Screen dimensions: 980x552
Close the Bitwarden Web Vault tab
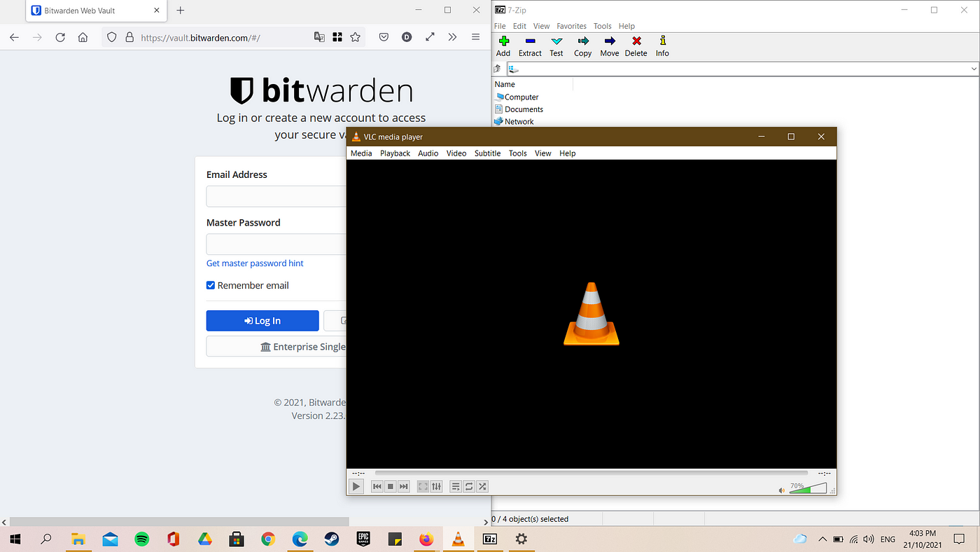(x=156, y=11)
